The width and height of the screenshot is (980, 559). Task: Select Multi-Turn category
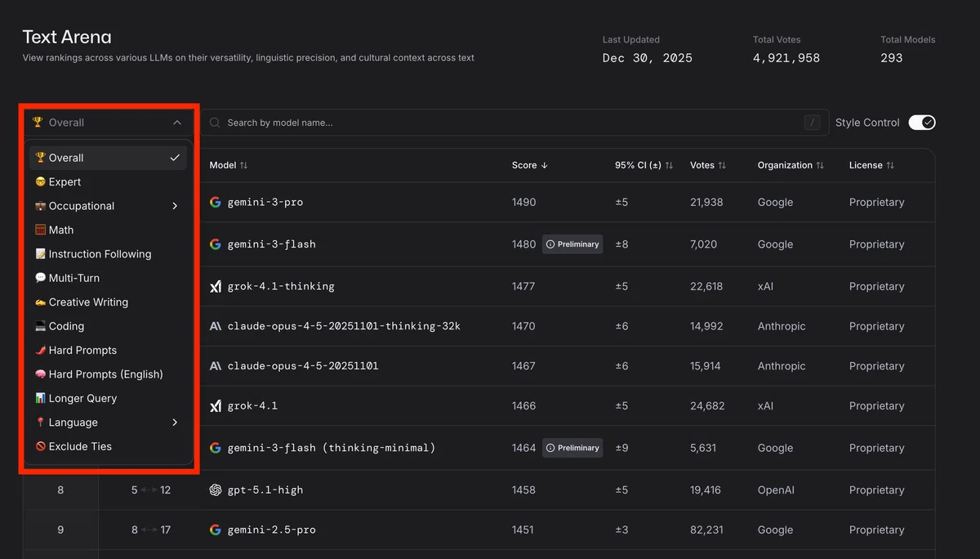pos(108,278)
